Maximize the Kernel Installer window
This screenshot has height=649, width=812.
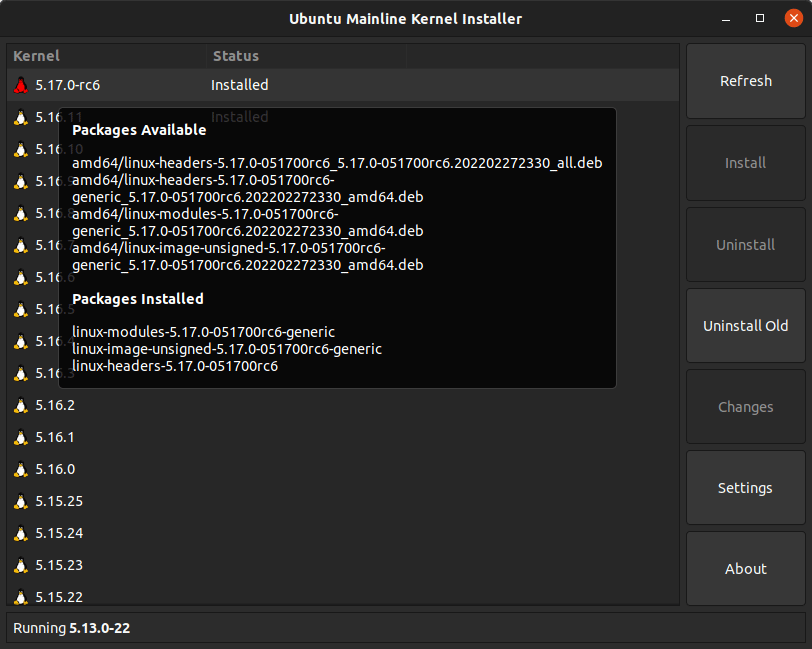point(760,19)
